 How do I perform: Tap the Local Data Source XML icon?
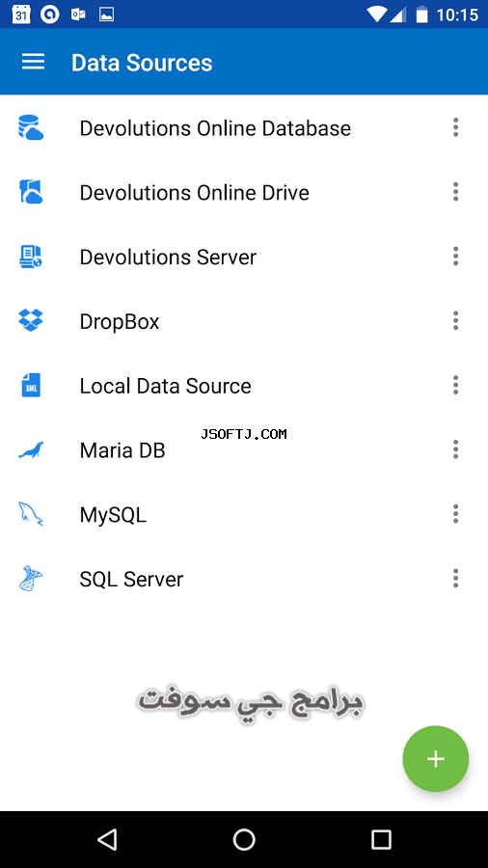[x=31, y=385]
